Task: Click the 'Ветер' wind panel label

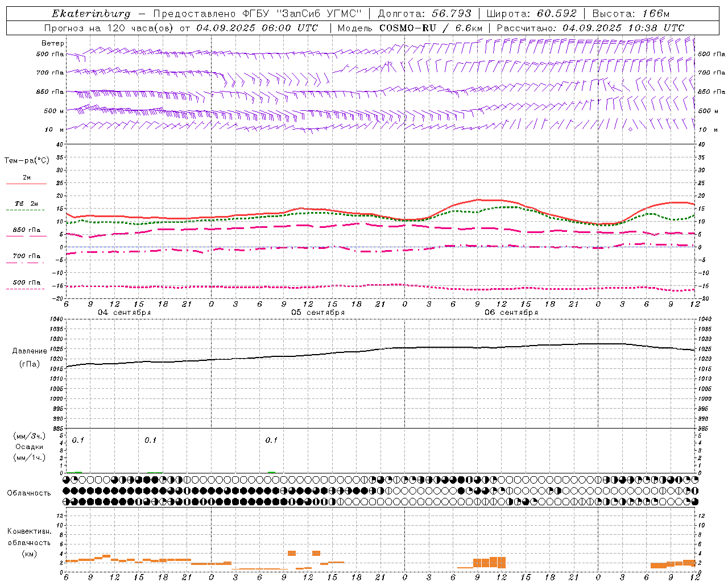Action: point(53,43)
